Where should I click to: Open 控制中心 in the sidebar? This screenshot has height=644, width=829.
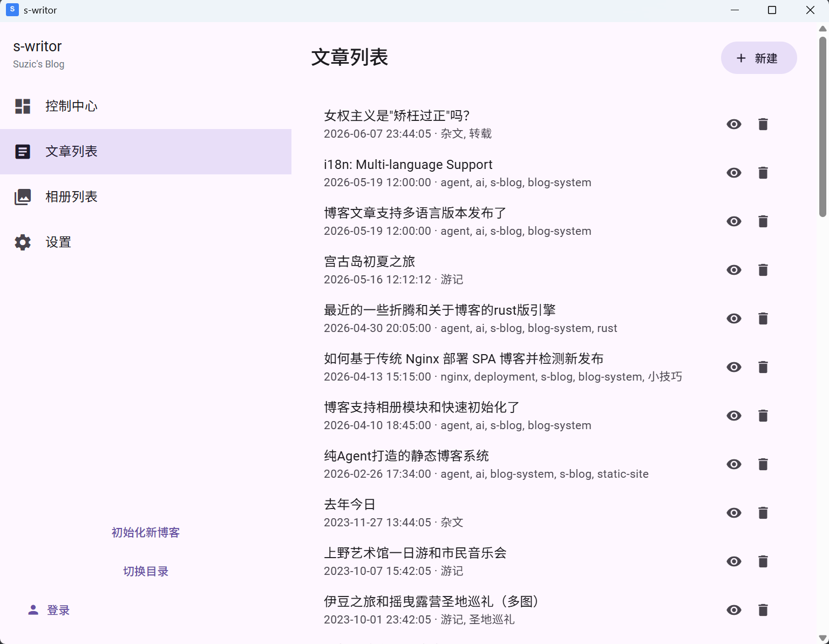[x=146, y=106]
